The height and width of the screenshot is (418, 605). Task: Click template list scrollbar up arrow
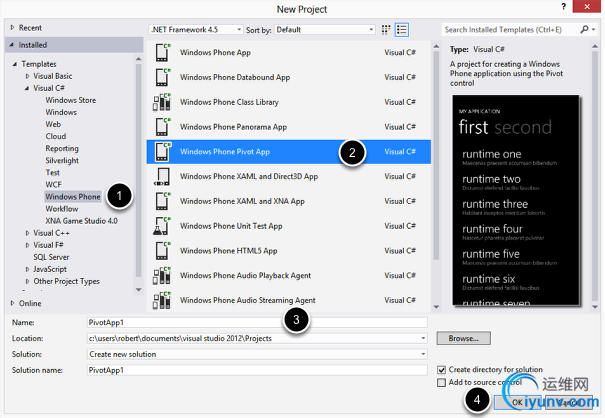tap(436, 46)
